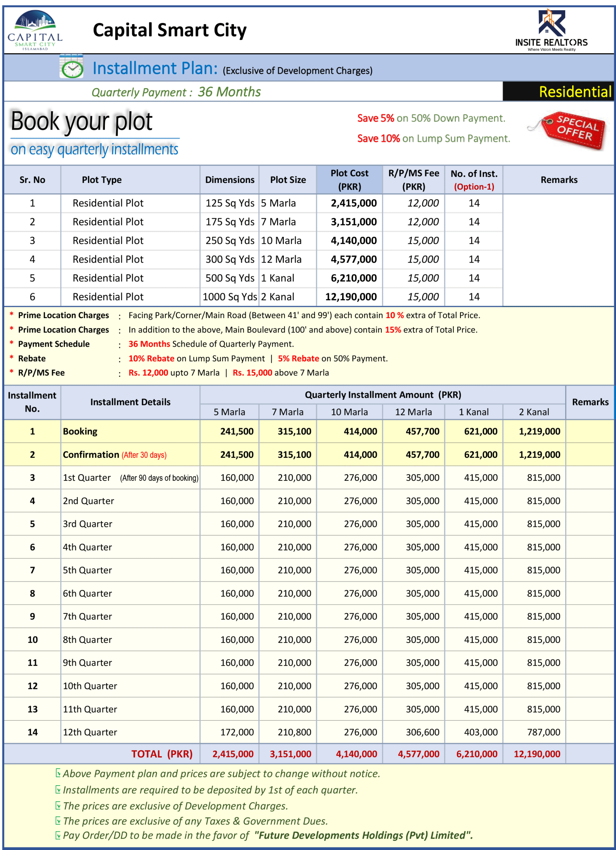
Task: Click 'Future Developments Holdings (Pvt) Limited' text
Action: pos(363,835)
